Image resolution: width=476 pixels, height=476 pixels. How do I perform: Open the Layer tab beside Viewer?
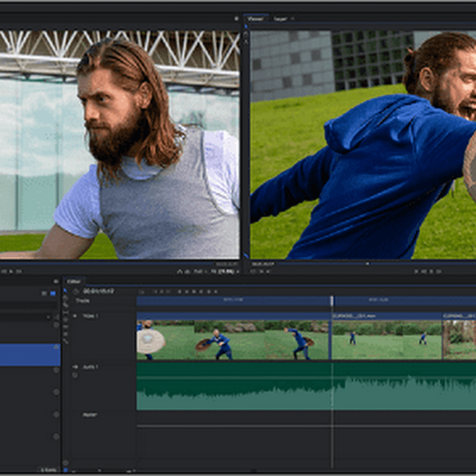tap(280, 19)
